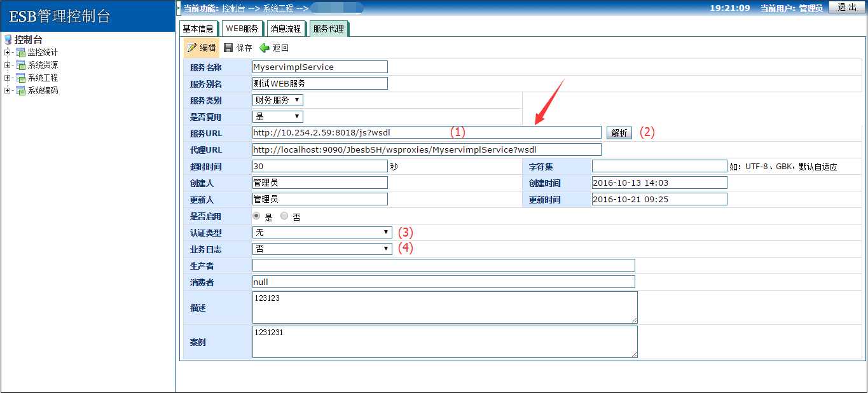This screenshot has width=868, height=393.
Task: Expand the 系统编码 tree node
Action: click(7, 90)
